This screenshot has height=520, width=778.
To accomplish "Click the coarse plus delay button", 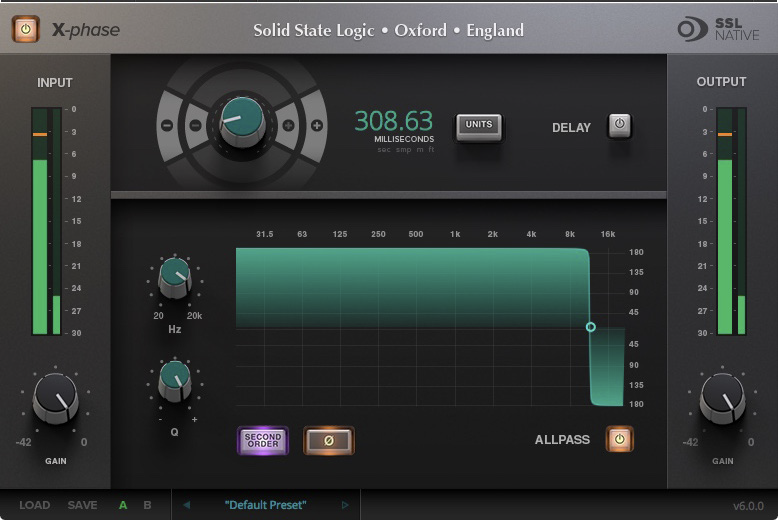I will click(x=317, y=126).
